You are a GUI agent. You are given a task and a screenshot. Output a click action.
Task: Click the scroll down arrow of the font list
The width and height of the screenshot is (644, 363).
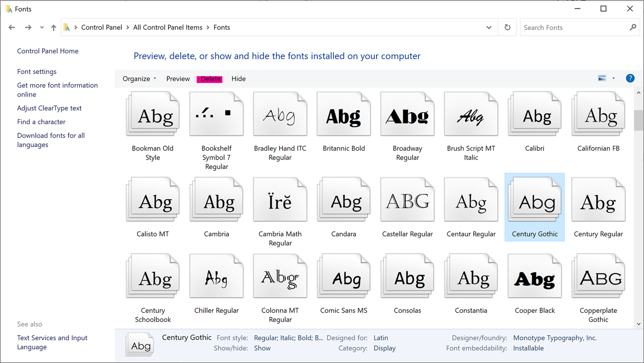pyautogui.click(x=638, y=324)
